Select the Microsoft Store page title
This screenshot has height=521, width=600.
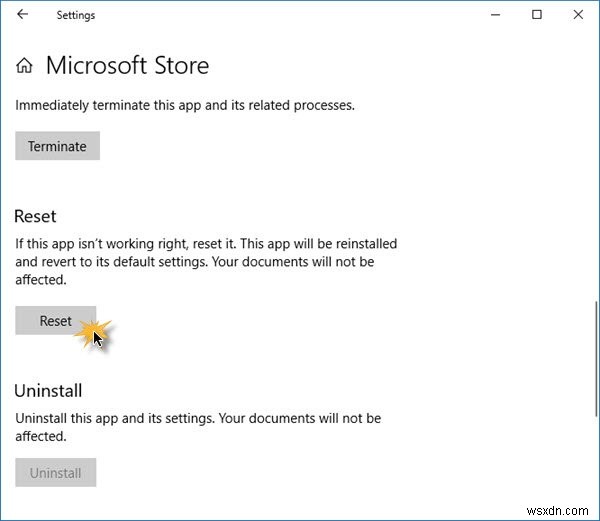[x=127, y=65]
